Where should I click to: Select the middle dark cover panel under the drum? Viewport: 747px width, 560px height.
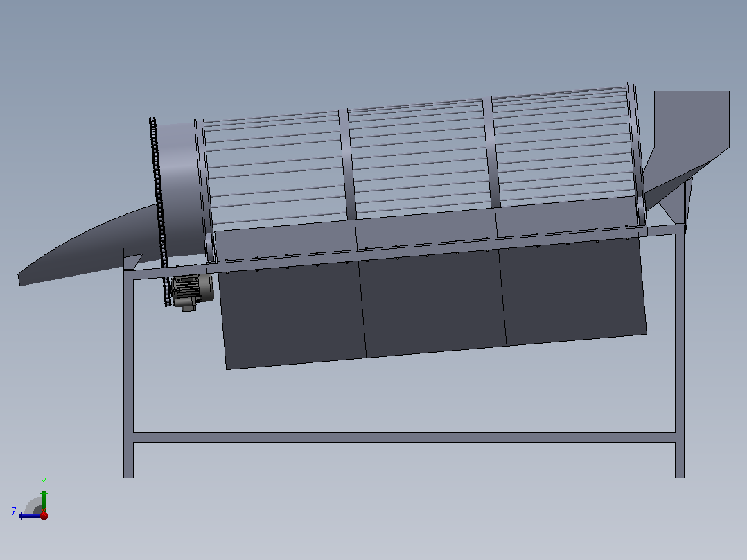pyautogui.click(x=432, y=303)
